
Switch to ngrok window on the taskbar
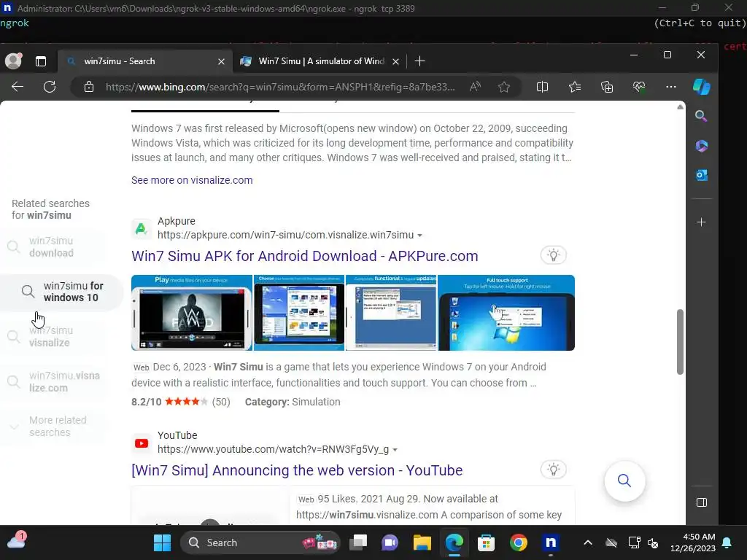550,542
